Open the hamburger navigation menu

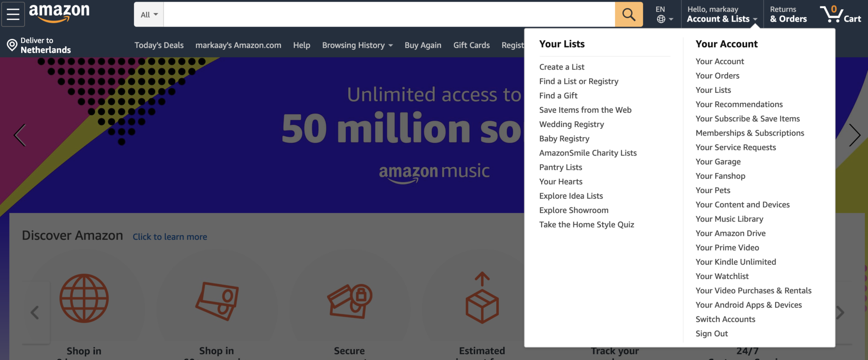point(13,14)
